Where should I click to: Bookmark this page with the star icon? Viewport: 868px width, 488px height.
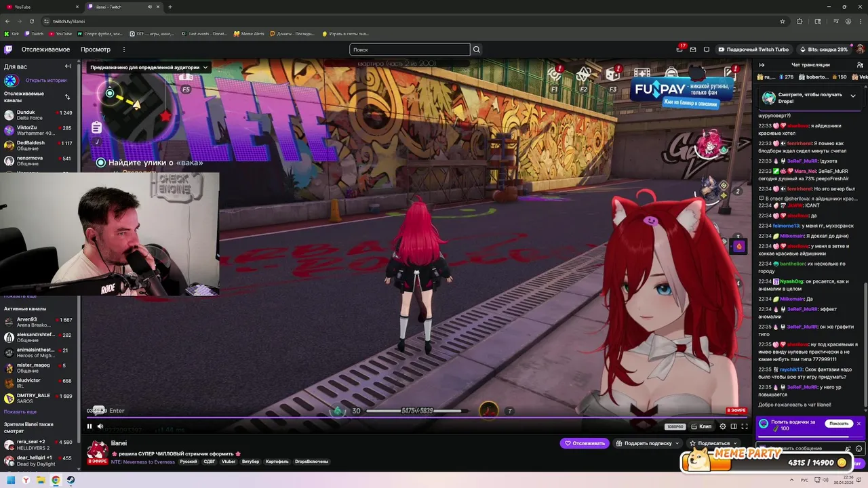[783, 21]
